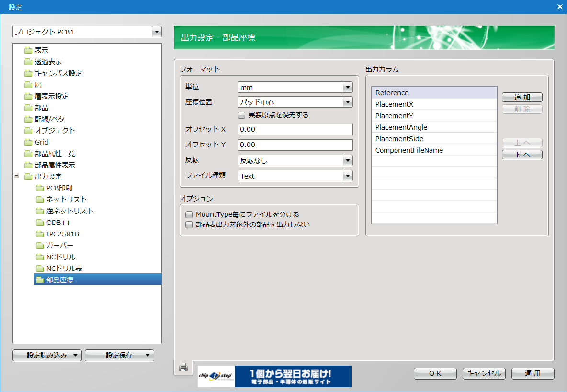Click the folder icon beside 配線/ベタ
This screenshot has height=392, width=567.
click(28, 119)
